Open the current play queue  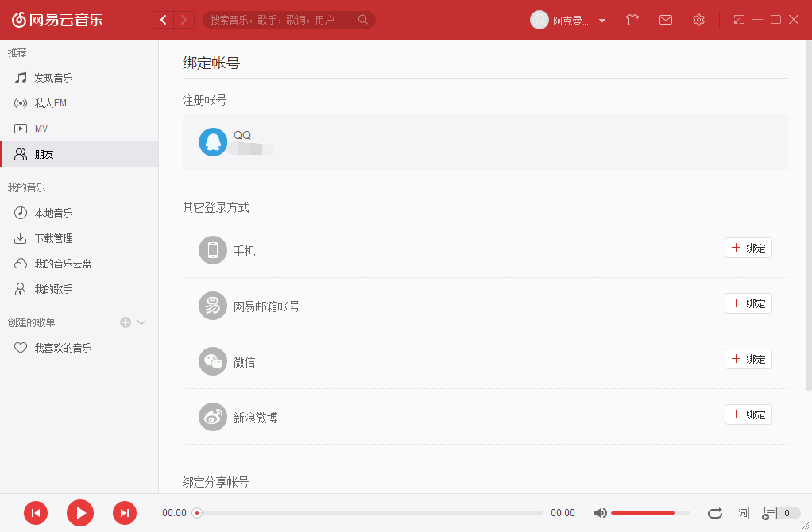[x=772, y=513]
